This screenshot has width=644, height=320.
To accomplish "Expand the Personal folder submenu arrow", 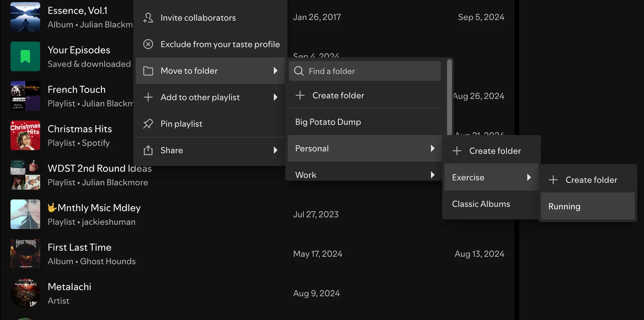I will coord(433,148).
